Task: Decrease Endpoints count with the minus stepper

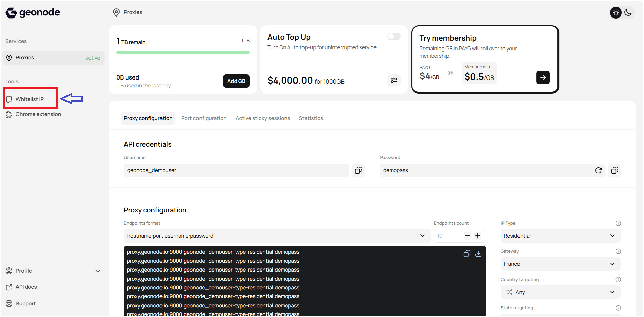Action: pyautogui.click(x=467, y=236)
